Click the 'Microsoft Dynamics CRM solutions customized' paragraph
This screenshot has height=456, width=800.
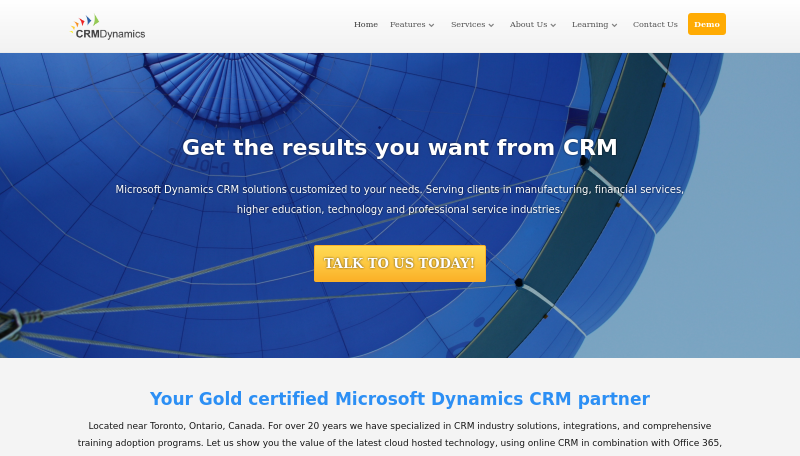399,199
